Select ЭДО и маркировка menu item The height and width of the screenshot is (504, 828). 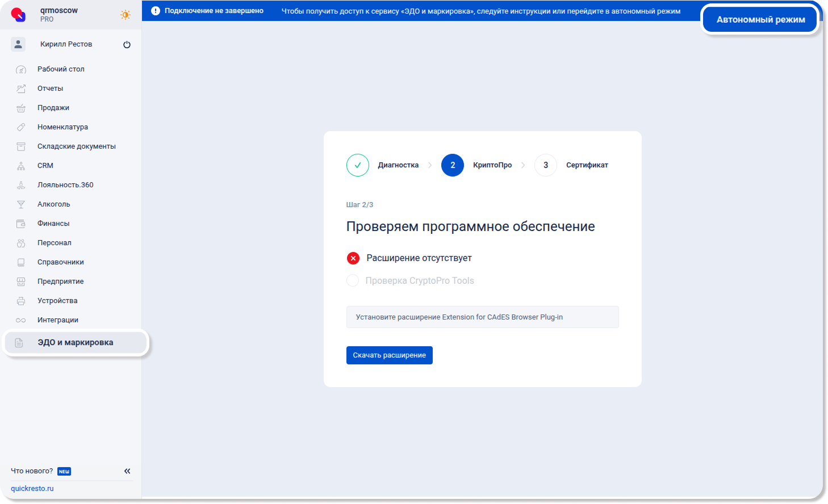click(x=75, y=343)
